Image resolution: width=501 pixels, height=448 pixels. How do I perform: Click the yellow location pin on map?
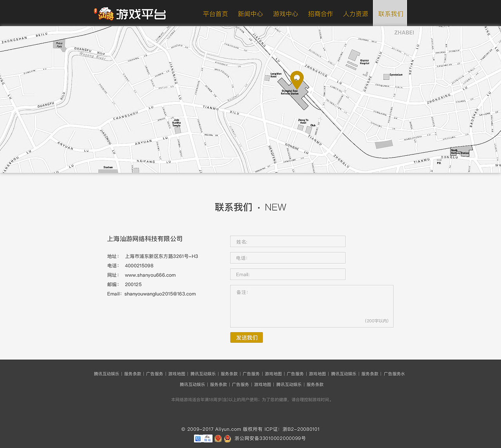[297, 80]
